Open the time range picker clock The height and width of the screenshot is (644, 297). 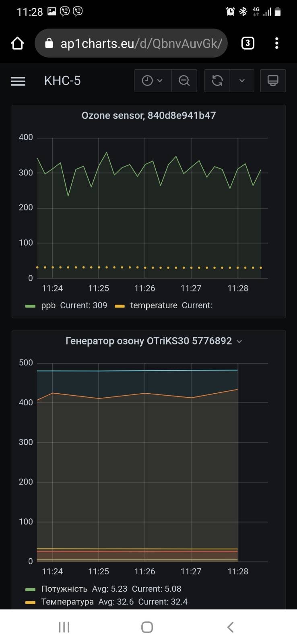pyautogui.click(x=153, y=81)
